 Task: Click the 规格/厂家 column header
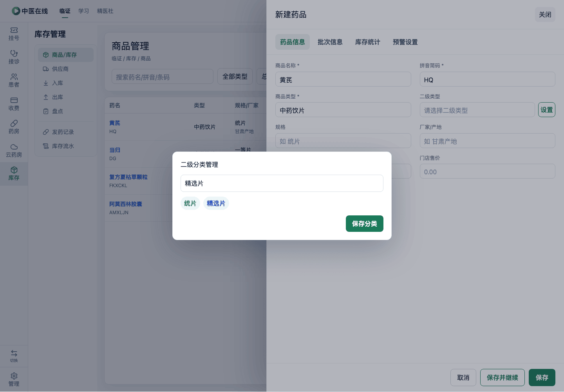click(247, 105)
